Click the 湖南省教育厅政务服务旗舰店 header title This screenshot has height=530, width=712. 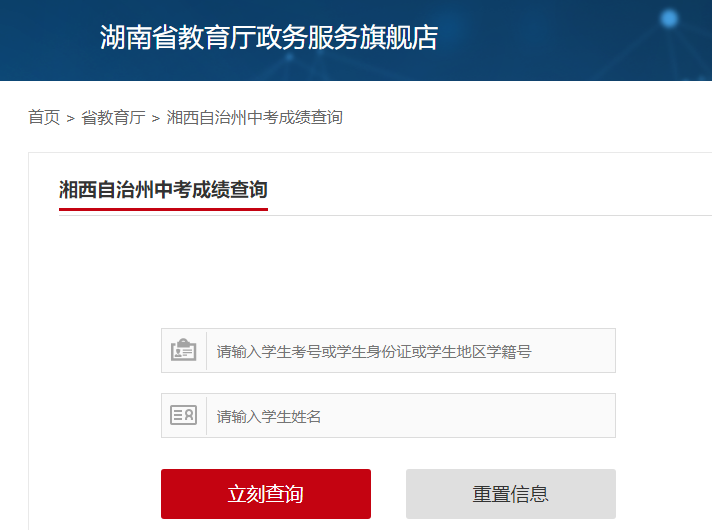pos(269,37)
